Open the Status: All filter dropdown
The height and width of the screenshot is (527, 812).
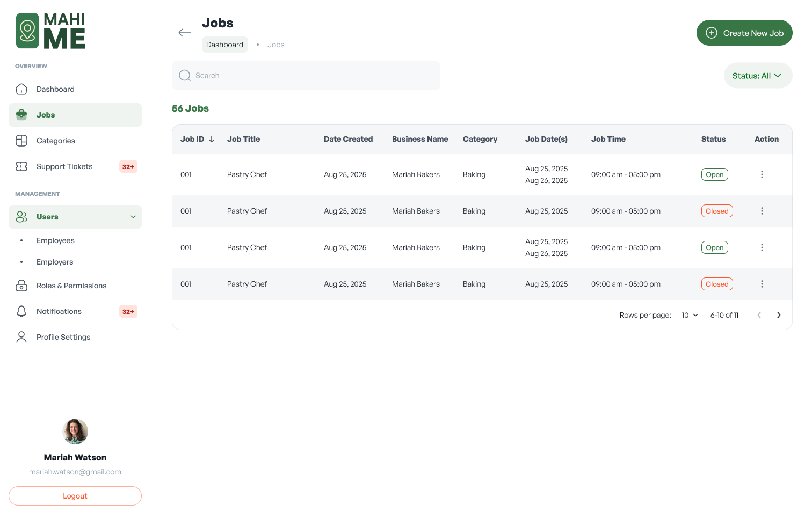point(758,76)
